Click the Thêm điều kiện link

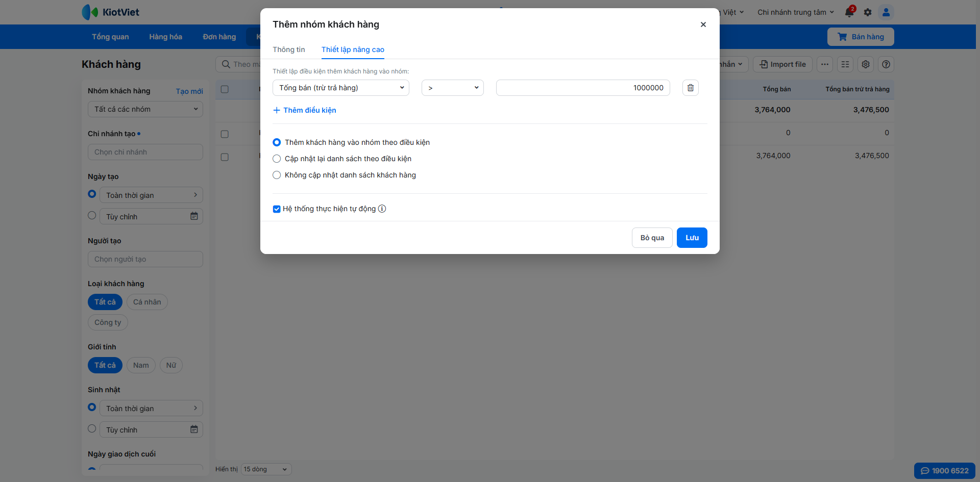point(305,110)
